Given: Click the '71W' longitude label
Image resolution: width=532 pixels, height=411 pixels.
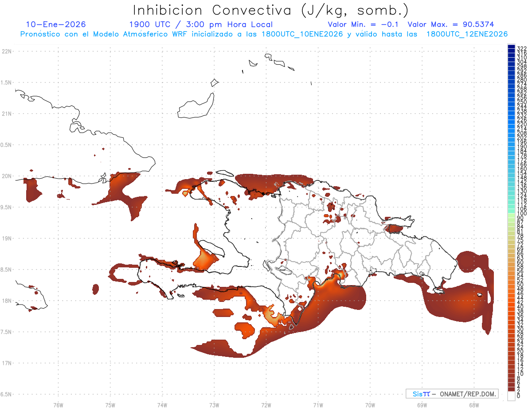Looking at the screenshot, I should (318, 405).
